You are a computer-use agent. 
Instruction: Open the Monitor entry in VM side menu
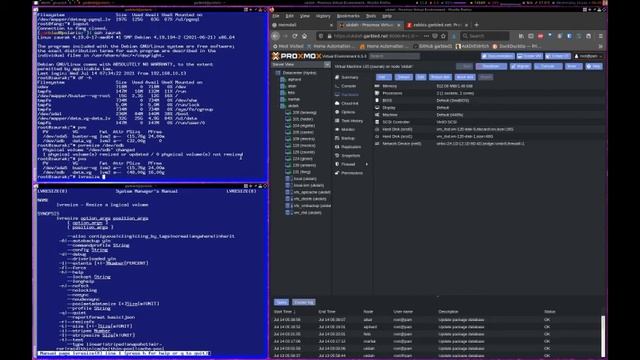click(345, 129)
